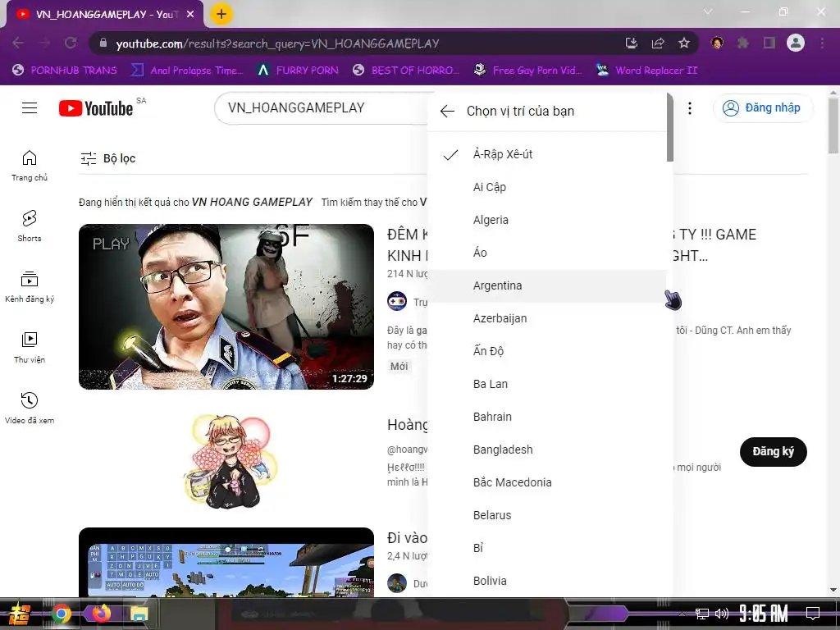The width and height of the screenshot is (840, 630).
Task: Open the Word Replacer II bookmark
Action: click(x=647, y=71)
